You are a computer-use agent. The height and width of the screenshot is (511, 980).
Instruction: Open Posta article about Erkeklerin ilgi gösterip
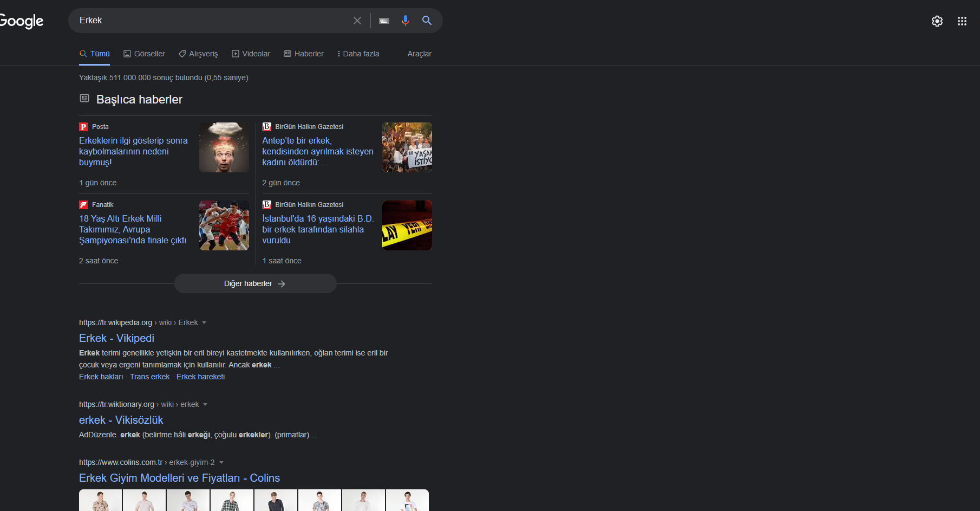(x=134, y=151)
